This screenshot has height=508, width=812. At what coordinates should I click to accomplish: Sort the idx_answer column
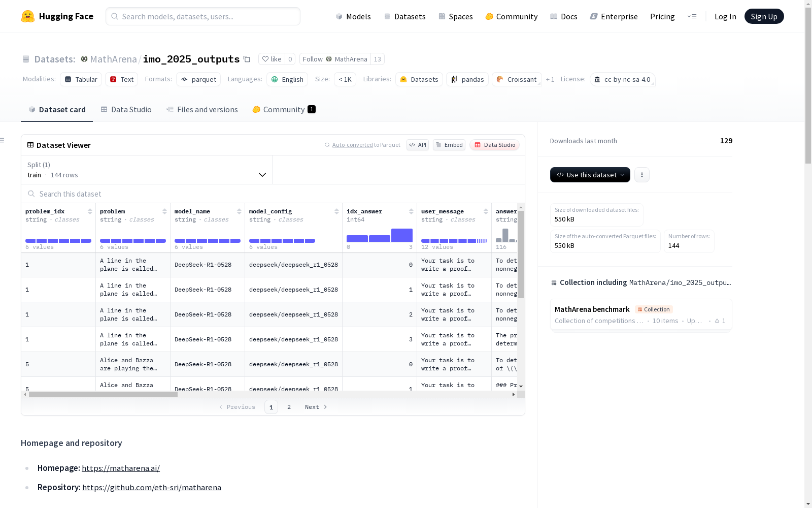coord(411,211)
